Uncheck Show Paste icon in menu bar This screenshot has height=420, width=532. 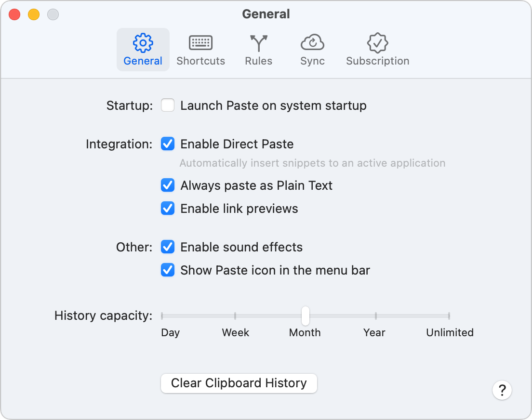pos(168,270)
